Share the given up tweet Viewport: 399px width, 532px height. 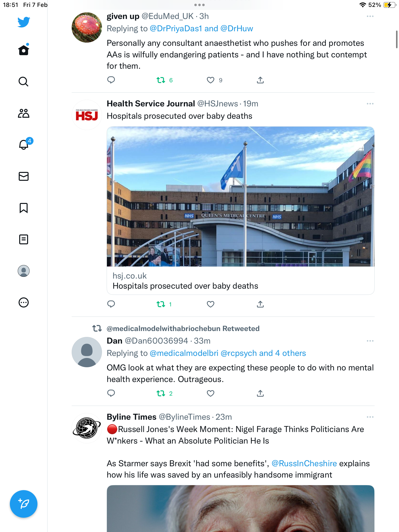pos(260,80)
